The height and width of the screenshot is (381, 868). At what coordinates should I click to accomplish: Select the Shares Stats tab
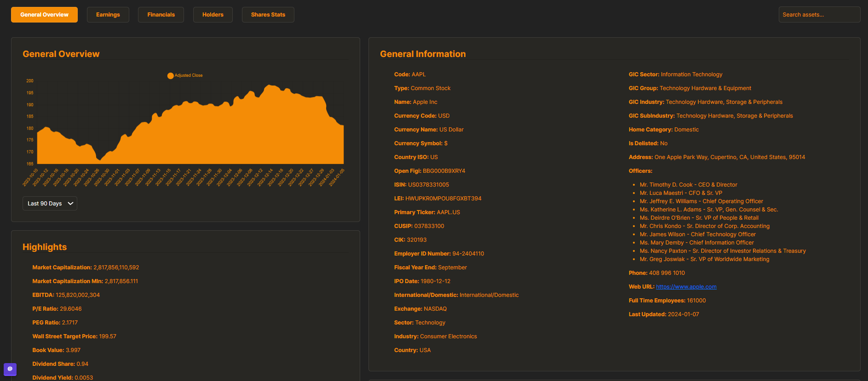point(268,15)
